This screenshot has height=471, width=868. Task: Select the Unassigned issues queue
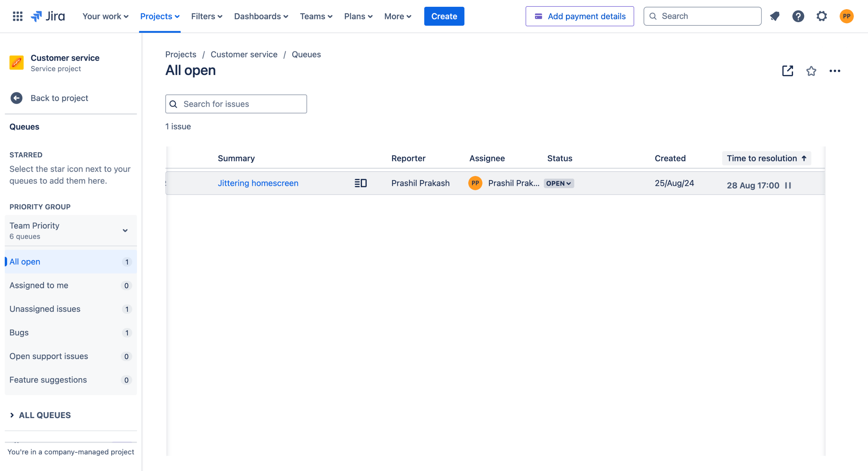[x=45, y=309]
